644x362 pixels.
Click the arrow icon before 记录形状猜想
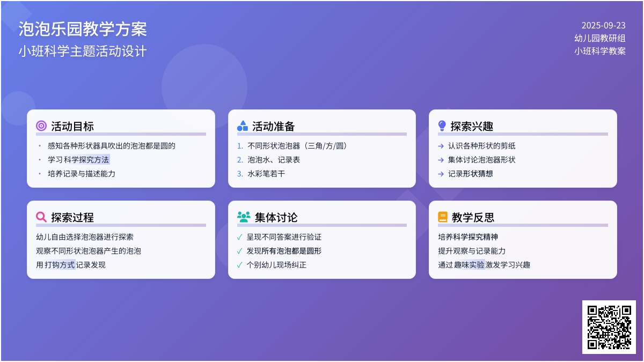point(441,174)
